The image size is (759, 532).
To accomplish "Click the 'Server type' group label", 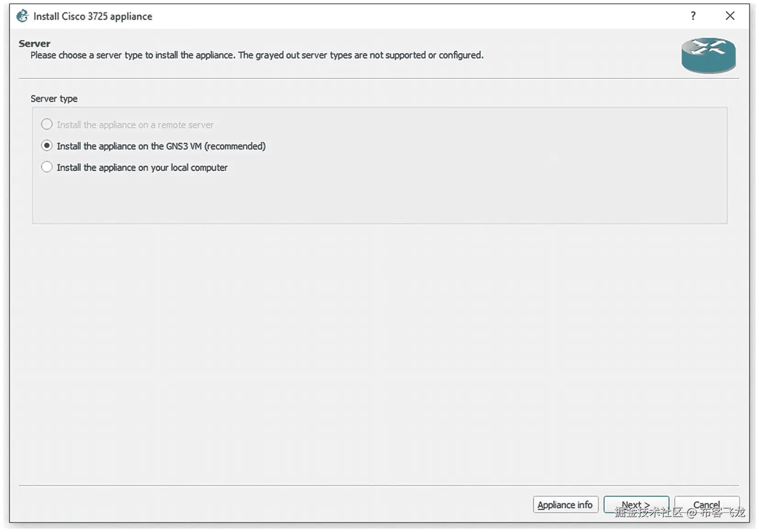I will click(54, 99).
